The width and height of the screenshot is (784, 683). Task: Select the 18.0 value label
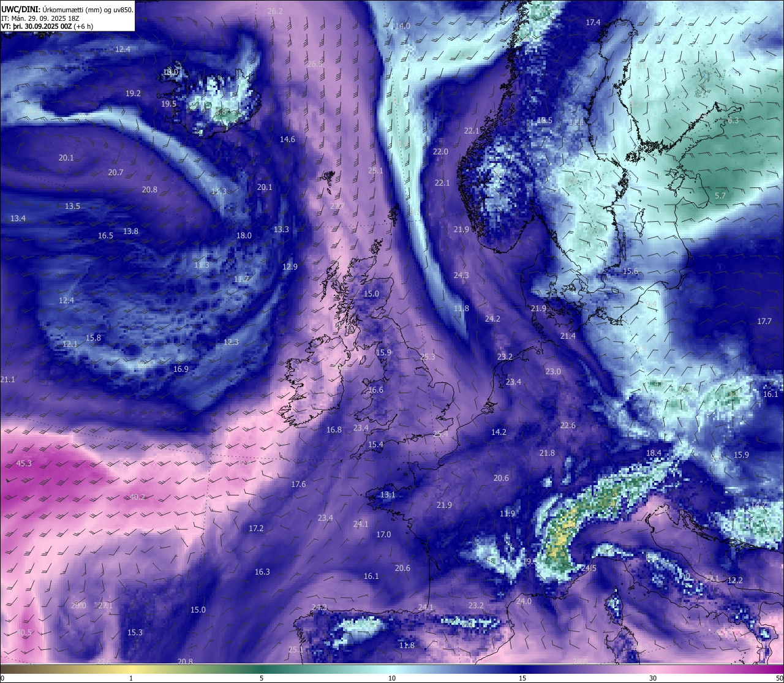(x=244, y=236)
